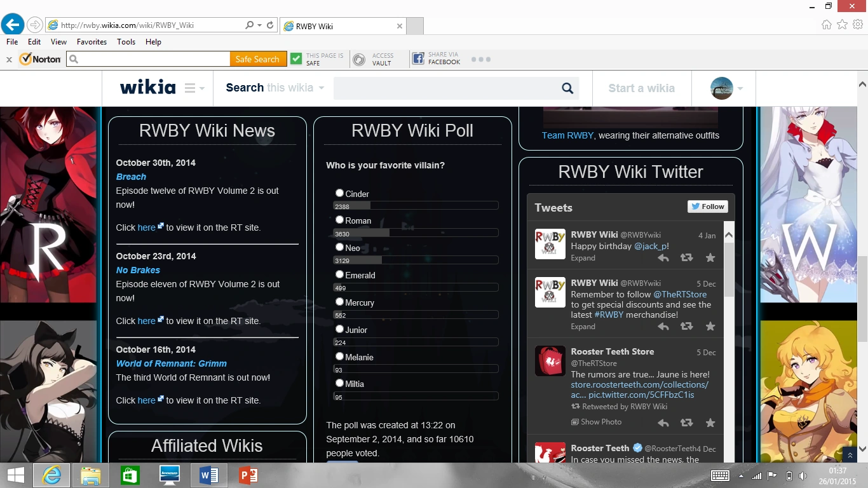Click Norton Safe Search button
The image size is (868, 488).
257,59
